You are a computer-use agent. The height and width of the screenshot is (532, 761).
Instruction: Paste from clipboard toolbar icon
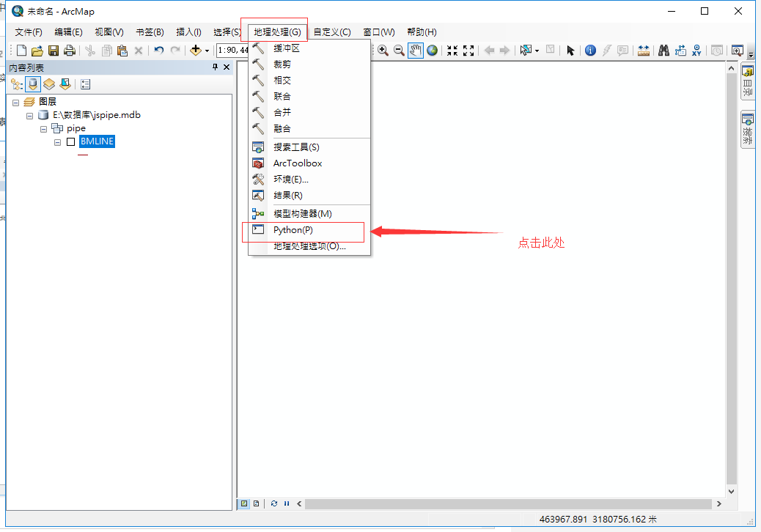tap(122, 51)
